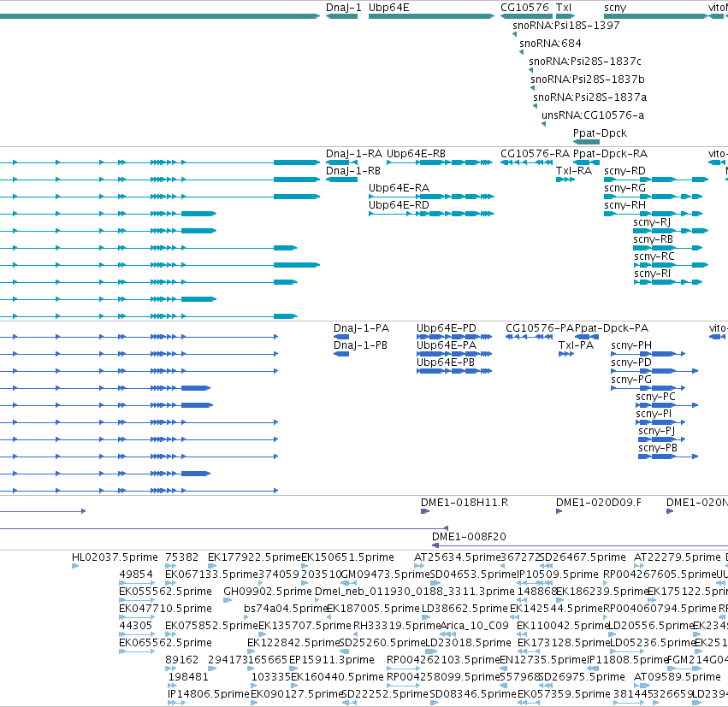Select the CG10576-PA protein label

pyautogui.click(x=540, y=328)
